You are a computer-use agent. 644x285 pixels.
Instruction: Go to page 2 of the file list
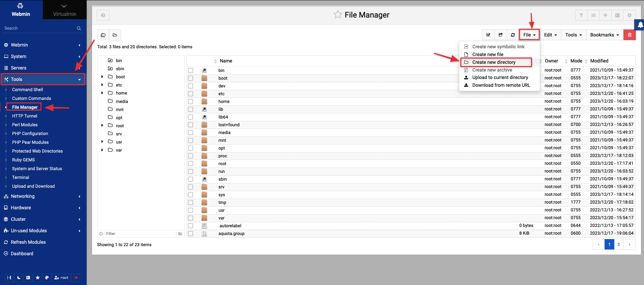coord(619,244)
